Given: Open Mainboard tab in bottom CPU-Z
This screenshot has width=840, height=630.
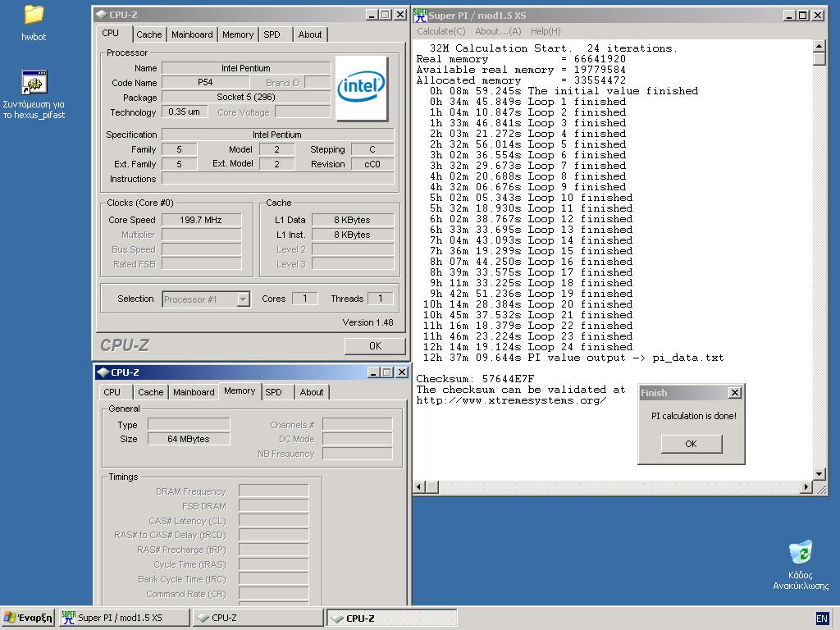Looking at the screenshot, I should click(x=194, y=392).
